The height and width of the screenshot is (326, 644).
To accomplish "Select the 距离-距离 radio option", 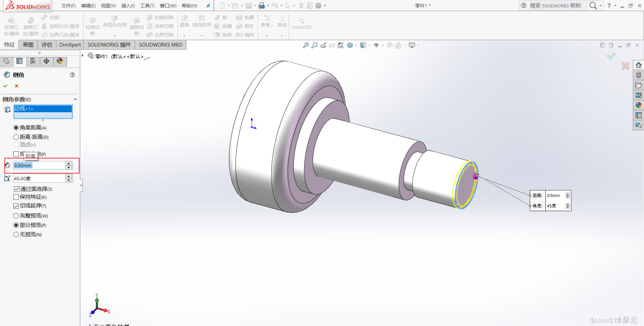I will coord(16,137).
